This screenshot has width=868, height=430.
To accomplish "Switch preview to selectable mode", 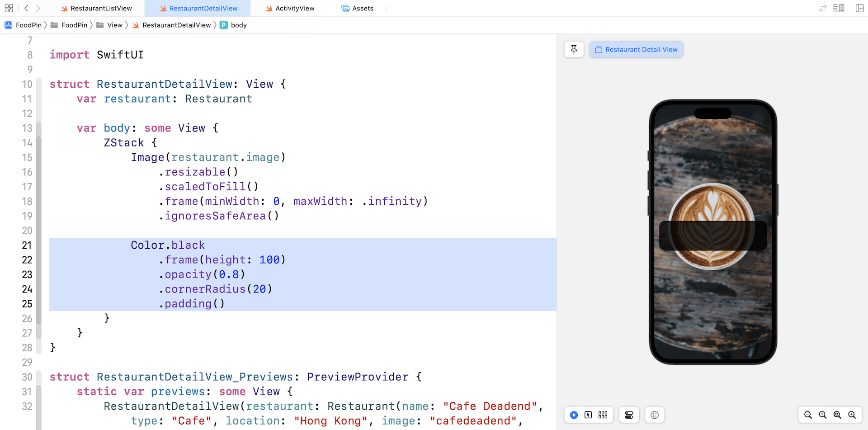I will point(588,415).
